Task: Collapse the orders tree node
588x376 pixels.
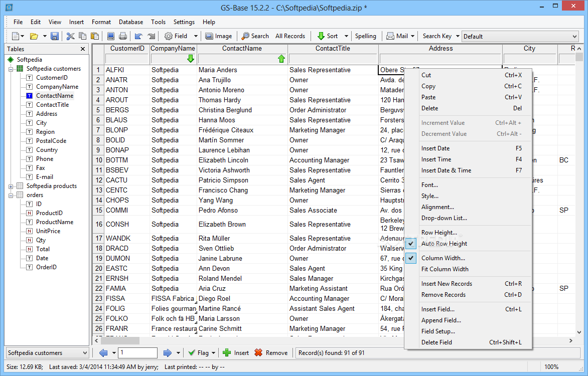Action: coord(11,196)
